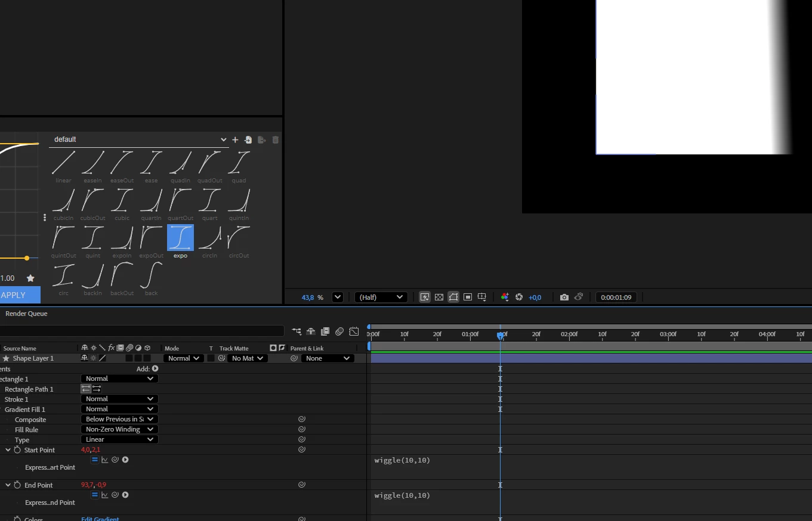Add a new easing preset with plus
The image size is (812, 521).
click(x=235, y=139)
